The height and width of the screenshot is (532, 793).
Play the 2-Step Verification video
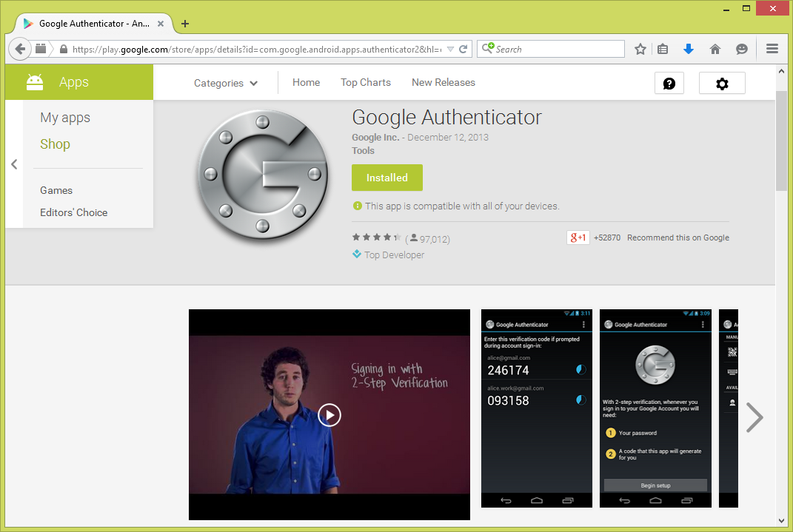(x=329, y=415)
